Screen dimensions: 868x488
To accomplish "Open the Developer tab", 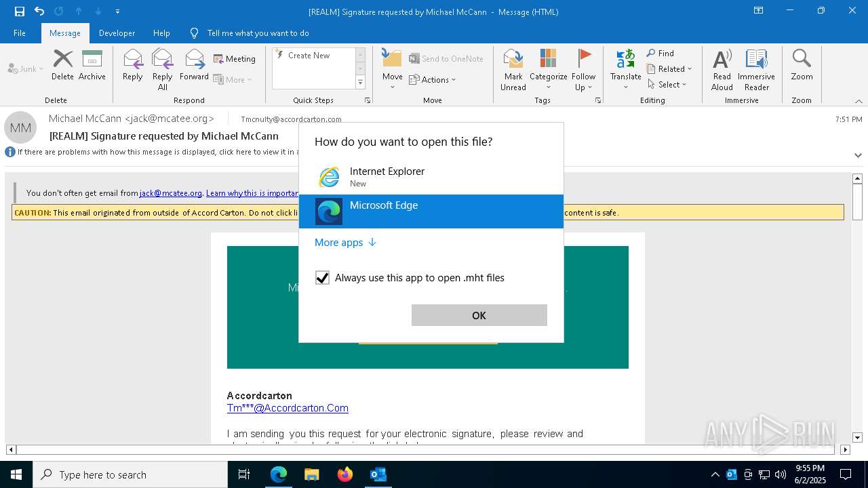I will coord(117,33).
